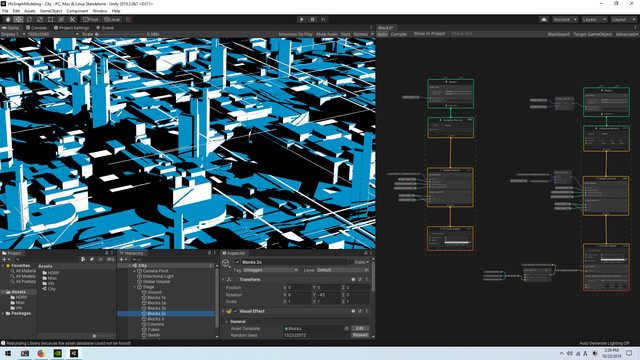Select the Rotate tool in toolbar
Image resolution: width=640 pixels, height=360 pixels.
[x=29, y=19]
